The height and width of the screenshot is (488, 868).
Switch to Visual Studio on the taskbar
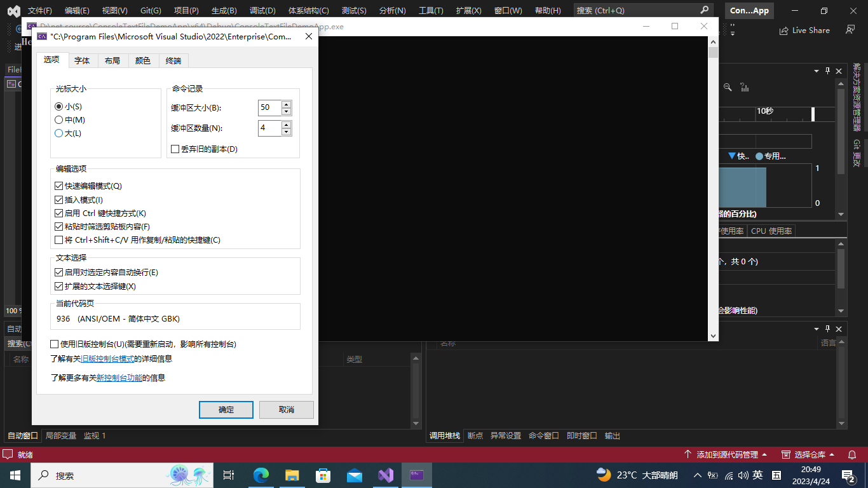click(386, 475)
